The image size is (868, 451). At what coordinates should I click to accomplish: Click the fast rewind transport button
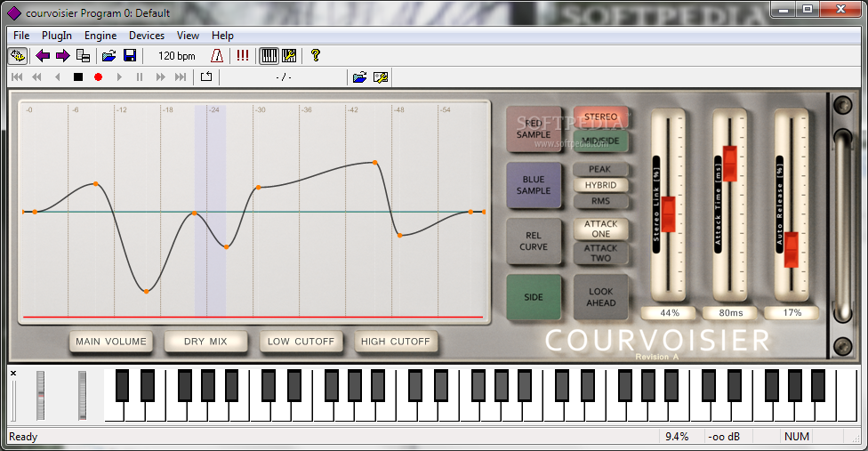[x=36, y=77]
